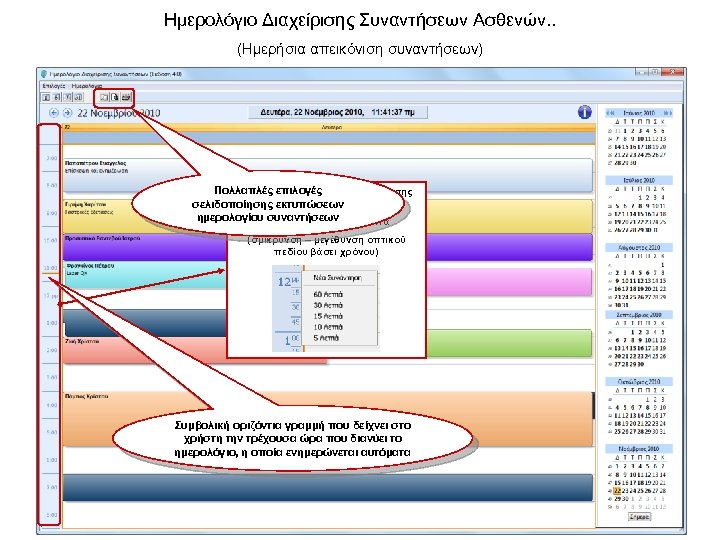Click the 22 Νοεμβρίου 2010 date title
This screenshot has width=720, height=540.
[x=118, y=113]
